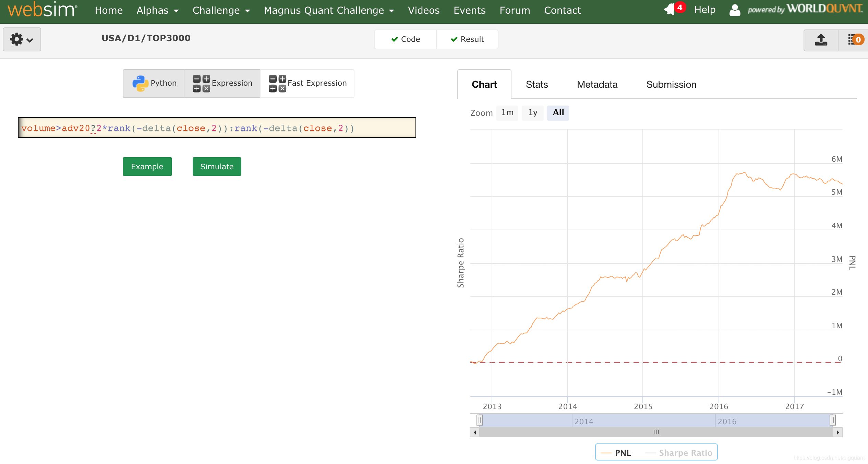Click the left range navigator handle
This screenshot has width=868, height=464.
(x=480, y=420)
